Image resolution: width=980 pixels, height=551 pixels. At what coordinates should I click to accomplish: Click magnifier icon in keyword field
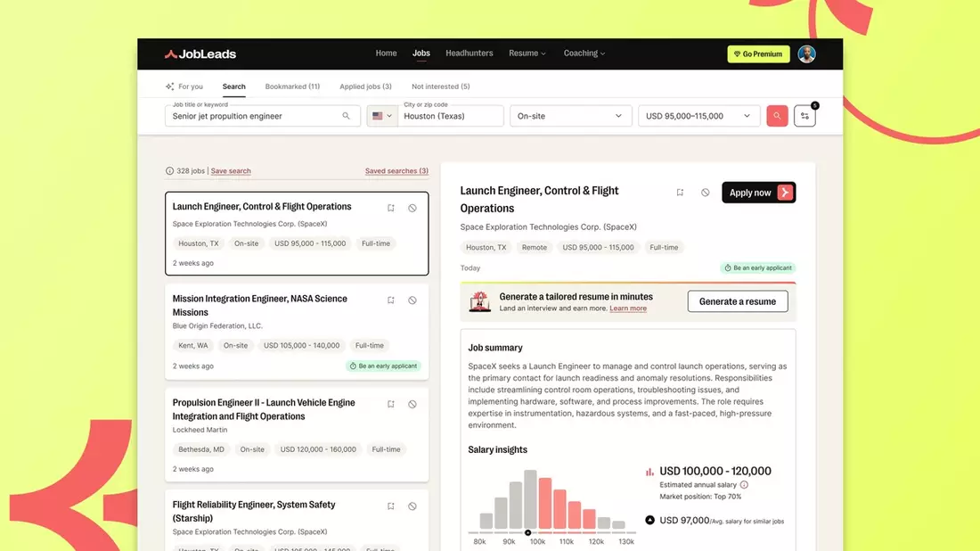pyautogui.click(x=346, y=116)
